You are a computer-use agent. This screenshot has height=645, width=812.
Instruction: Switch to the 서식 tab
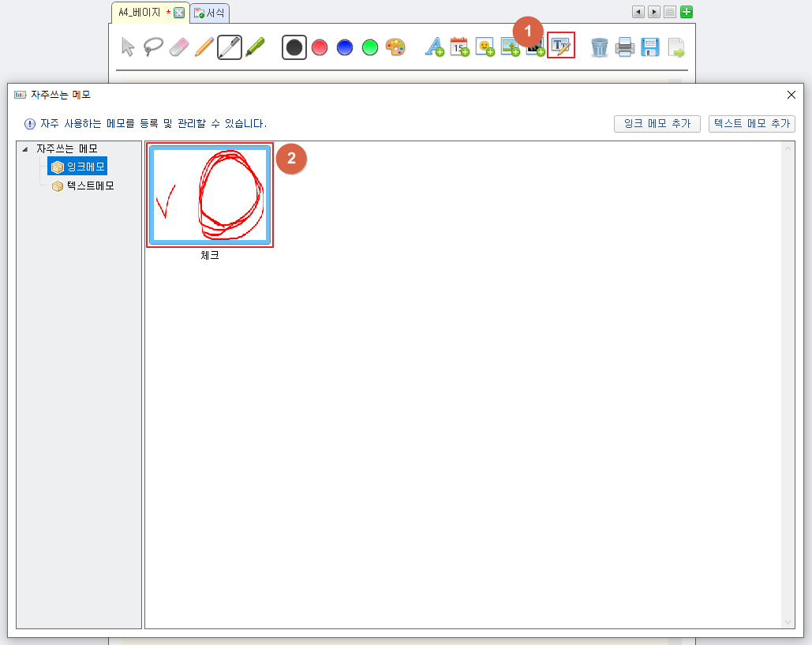(x=210, y=13)
